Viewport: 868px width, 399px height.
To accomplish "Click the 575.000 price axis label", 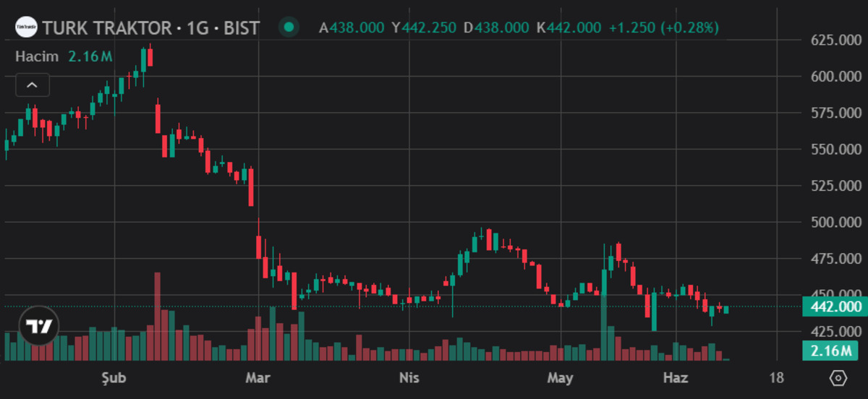I will click(835, 113).
